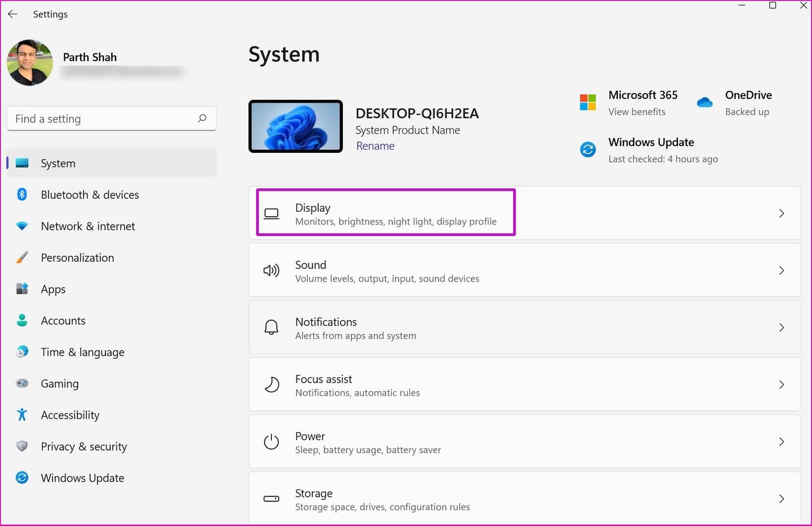The image size is (812, 526).
Task: Open Windows Update Last checked status
Action: click(663, 159)
